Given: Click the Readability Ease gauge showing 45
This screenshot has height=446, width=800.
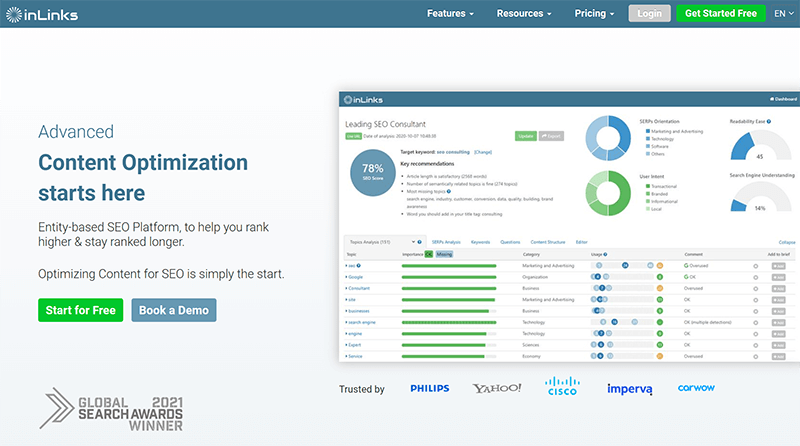Looking at the screenshot, I should coord(760,145).
